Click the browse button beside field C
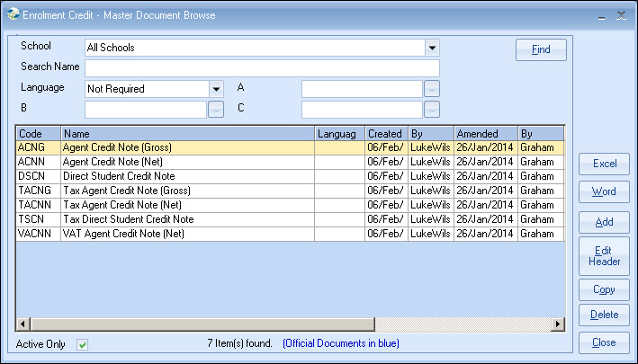638x364 pixels. pyautogui.click(x=432, y=109)
